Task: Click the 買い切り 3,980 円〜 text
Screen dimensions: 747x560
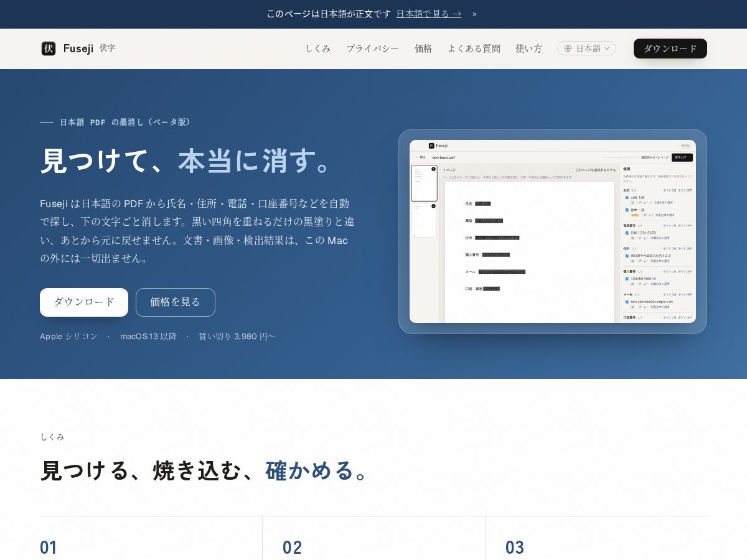Action: pyautogui.click(x=237, y=337)
